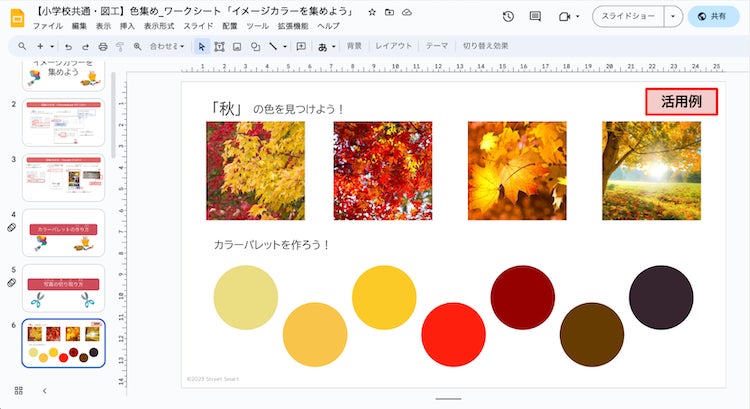Expand video call options arrow
Screen dimensions: 750x409
(577, 17)
